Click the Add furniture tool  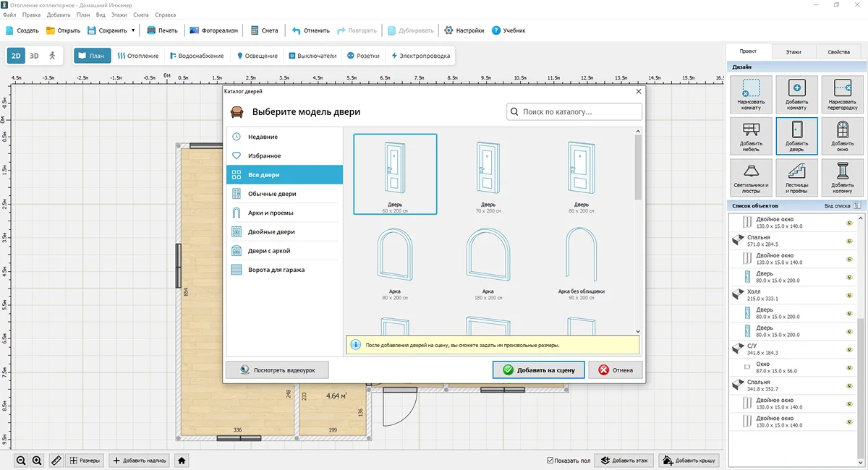[x=752, y=137]
